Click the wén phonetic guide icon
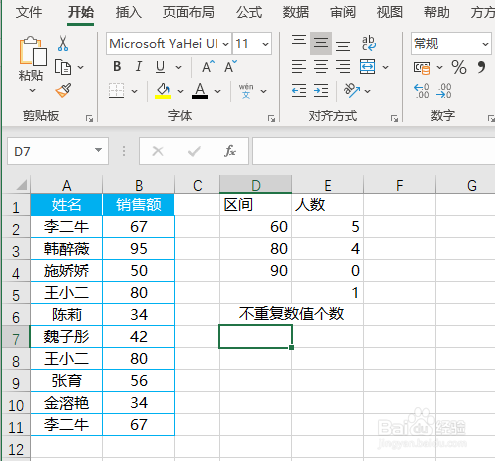 tap(246, 91)
